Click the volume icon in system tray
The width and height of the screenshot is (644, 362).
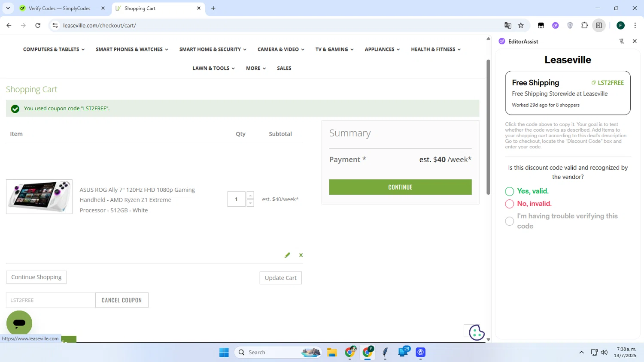[604, 353]
